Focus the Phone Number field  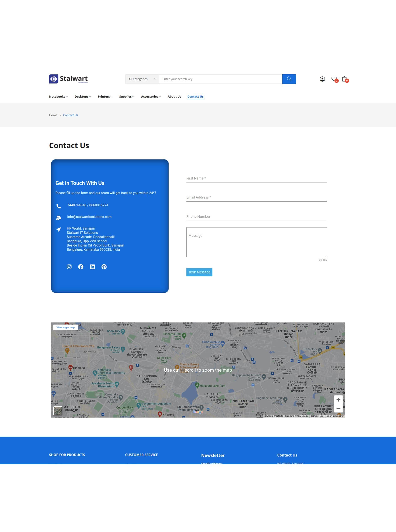point(257,216)
